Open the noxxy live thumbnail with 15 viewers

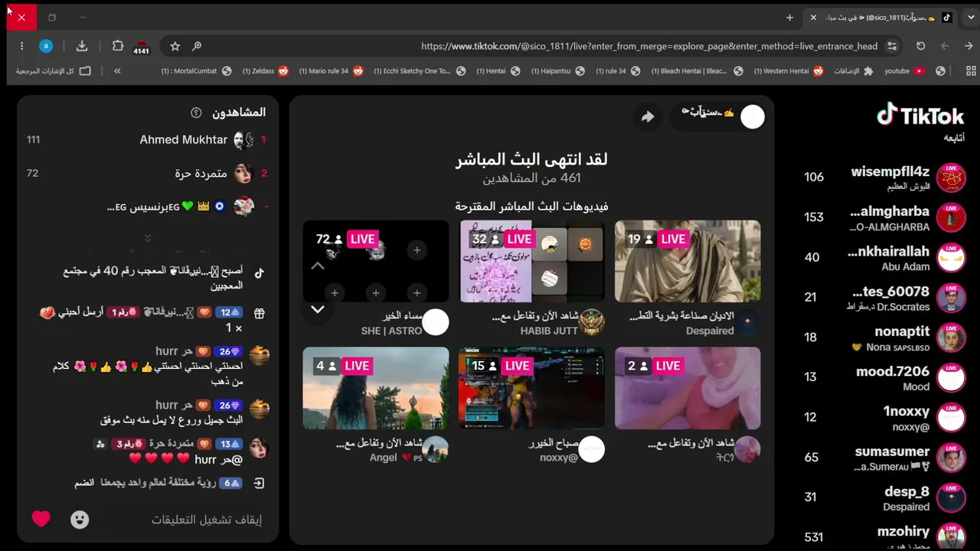click(x=532, y=388)
